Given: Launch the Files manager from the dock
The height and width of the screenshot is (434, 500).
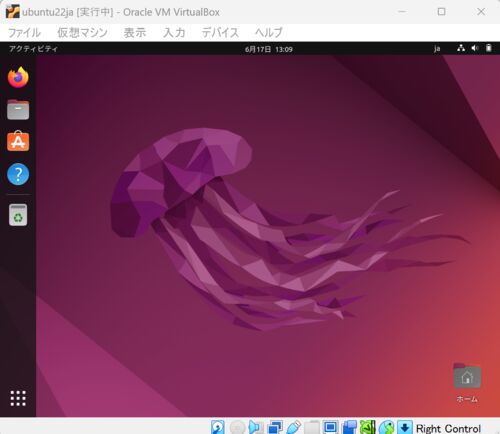Looking at the screenshot, I should (18, 110).
